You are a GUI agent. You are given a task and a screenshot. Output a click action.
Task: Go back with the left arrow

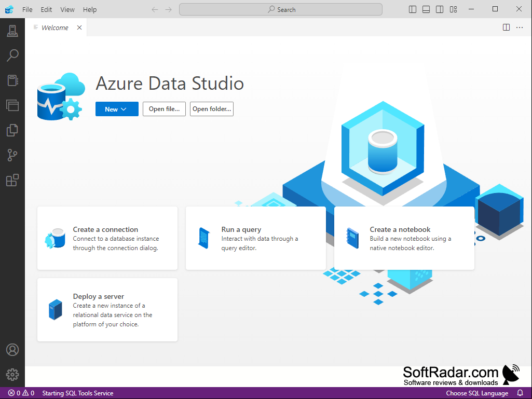point(155,9)
